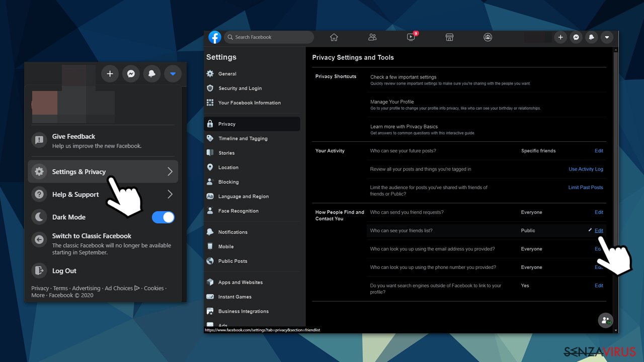Screen dimensions: 644x362
Task: Open Stories settings
Action: point(252,153)
